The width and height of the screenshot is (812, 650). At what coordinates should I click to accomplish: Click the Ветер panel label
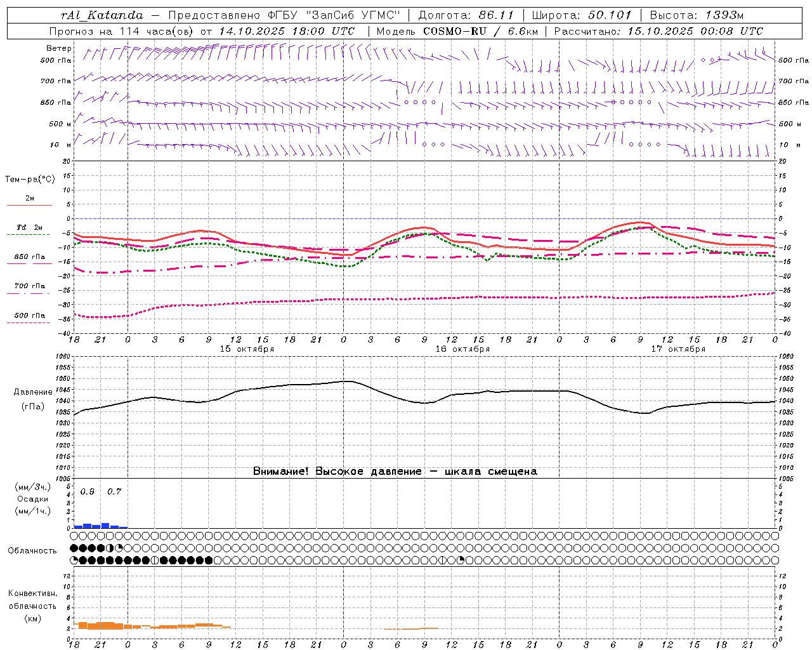(x=59, y=48)
